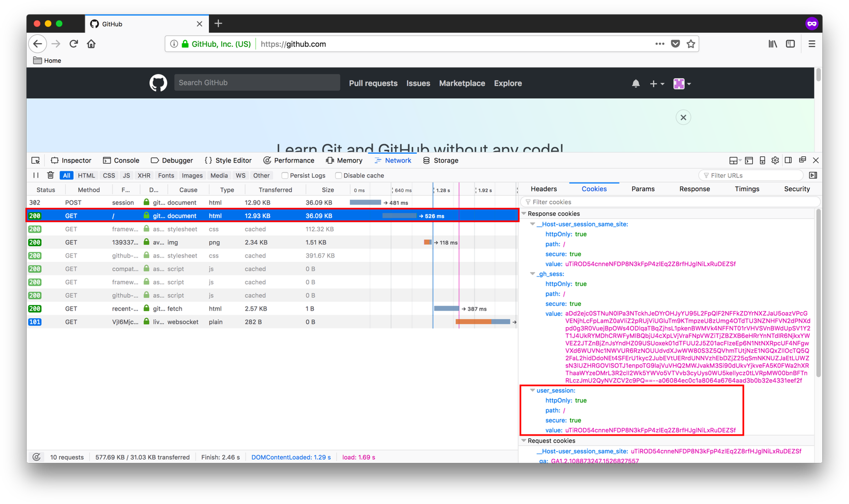This screenshot has width=849, height=504.
Task: Show the Headers tab for the request
Action: pyautogui.click(x=544, y=189)
